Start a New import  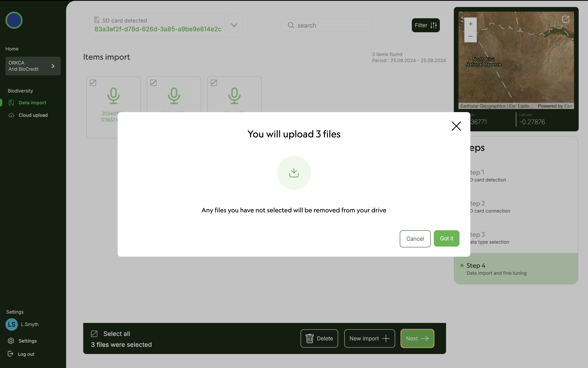369,338
